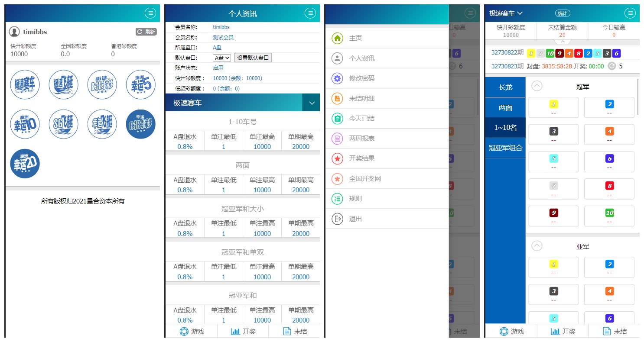644x342 pixels.
Task: Click the home icon next to 主页
Action: (x=337, y=38)
